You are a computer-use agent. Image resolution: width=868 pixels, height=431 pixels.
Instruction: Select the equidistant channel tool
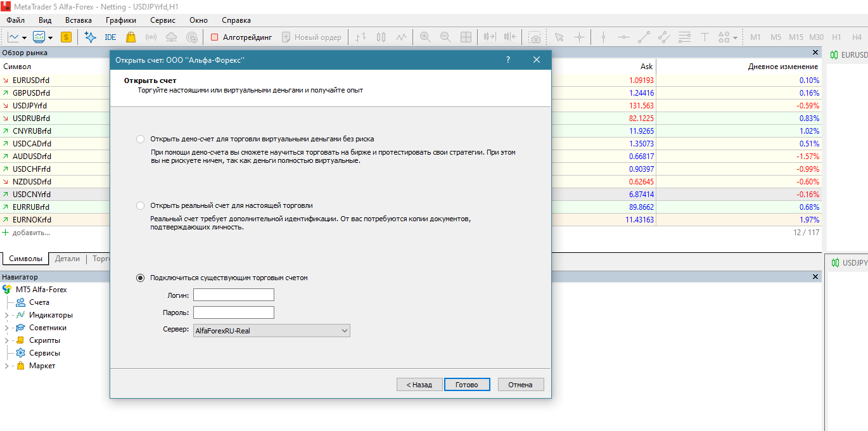click(664, 37)
